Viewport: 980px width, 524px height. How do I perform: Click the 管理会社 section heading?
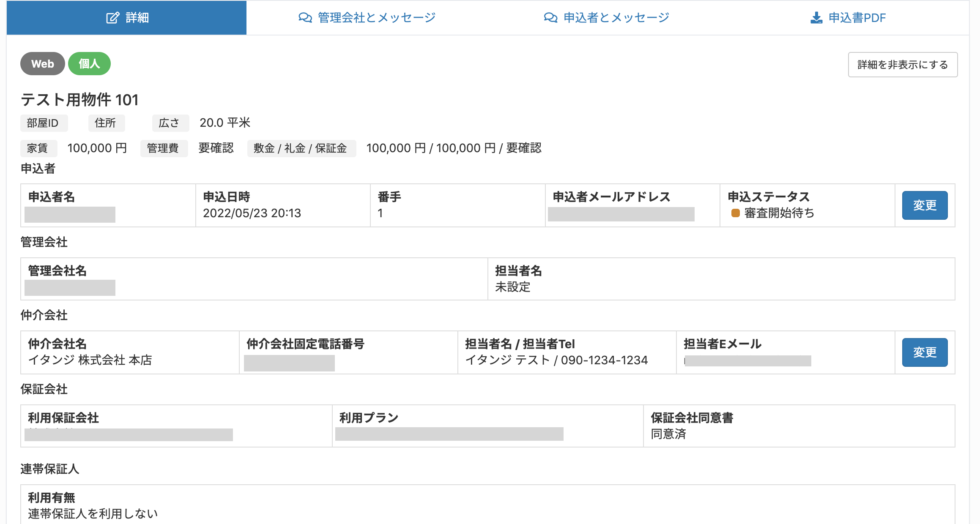tap(44, 242)
